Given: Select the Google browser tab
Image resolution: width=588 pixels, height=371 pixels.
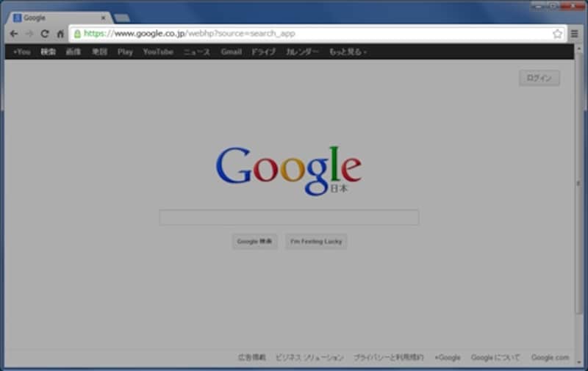Looking at the screenshot, I should [x=60, y=18].
